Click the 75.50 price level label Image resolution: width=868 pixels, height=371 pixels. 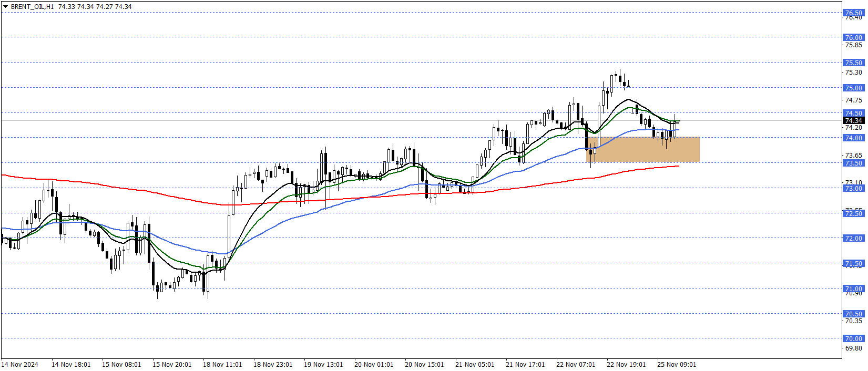(853, 63)
